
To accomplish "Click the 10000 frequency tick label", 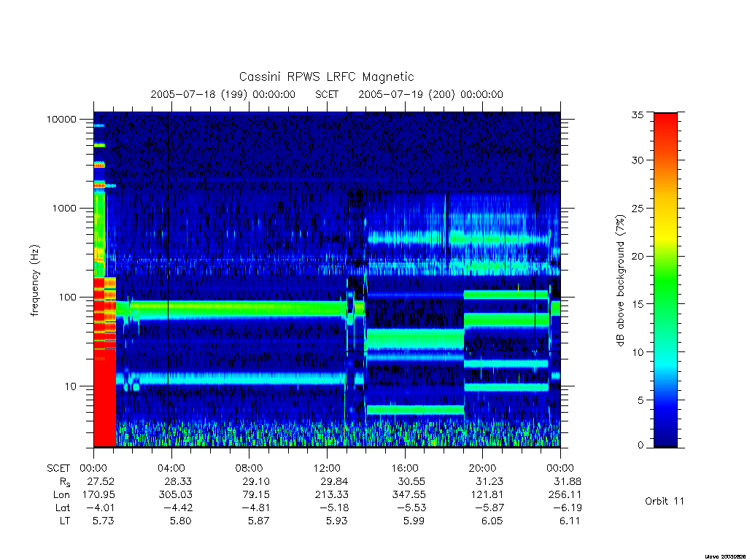I will pos(61,119).
